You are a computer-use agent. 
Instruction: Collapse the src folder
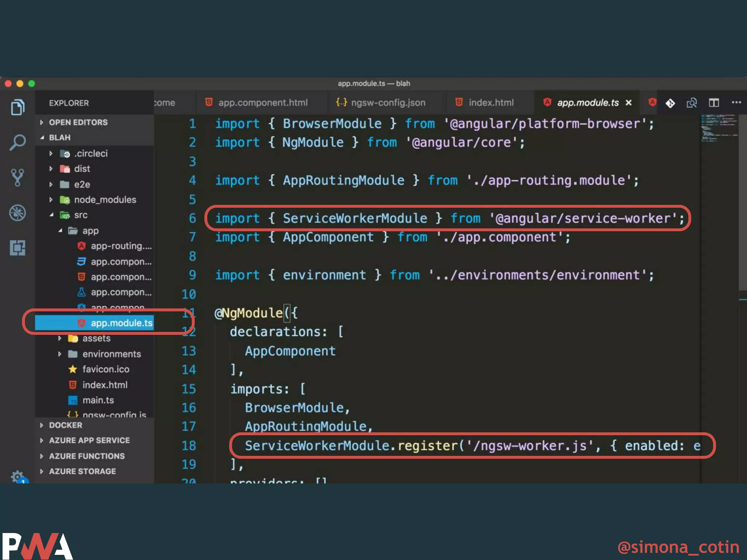point(80,215)
